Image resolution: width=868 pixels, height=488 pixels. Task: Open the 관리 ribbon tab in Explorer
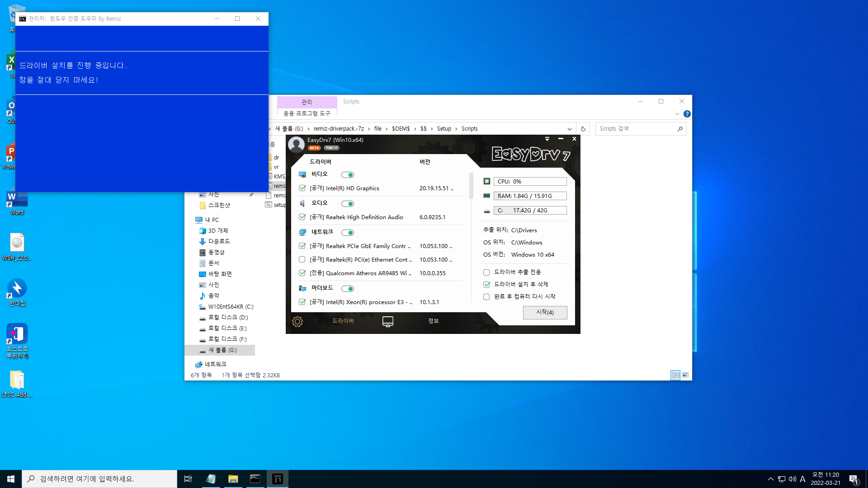(307, 102)
